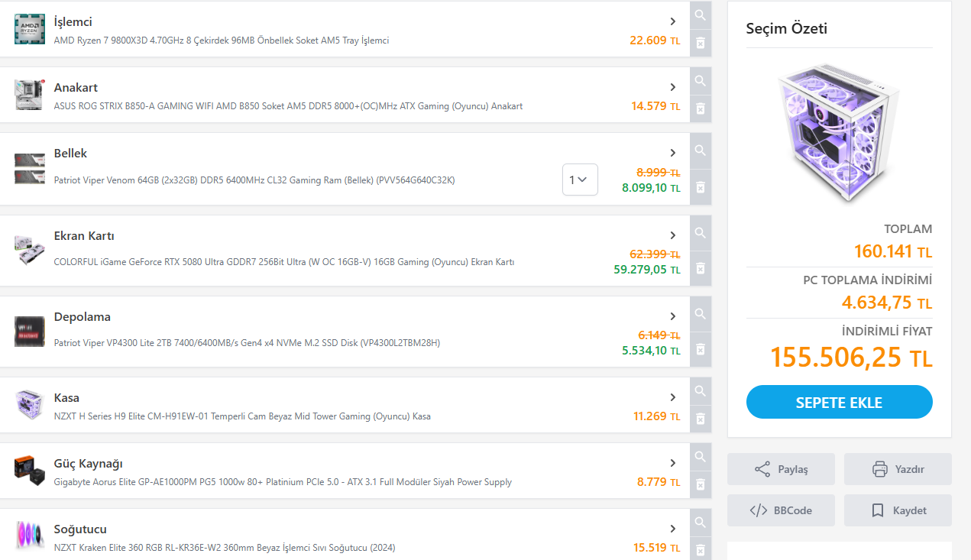Click the Yazdır print button
The width and height of the screenshot is (971, 560).
(898, 469)
